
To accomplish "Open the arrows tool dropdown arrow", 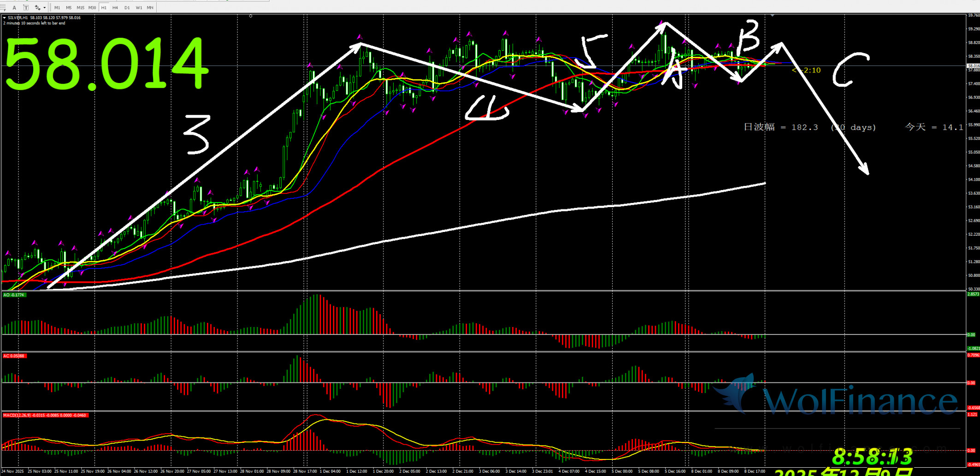I will tap(45, 7).
